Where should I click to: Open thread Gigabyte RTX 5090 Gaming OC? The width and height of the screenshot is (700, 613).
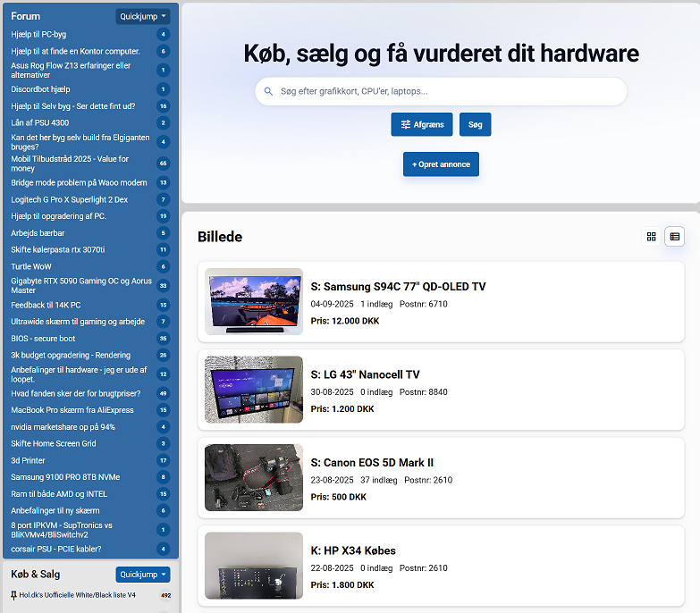point(81,286)
